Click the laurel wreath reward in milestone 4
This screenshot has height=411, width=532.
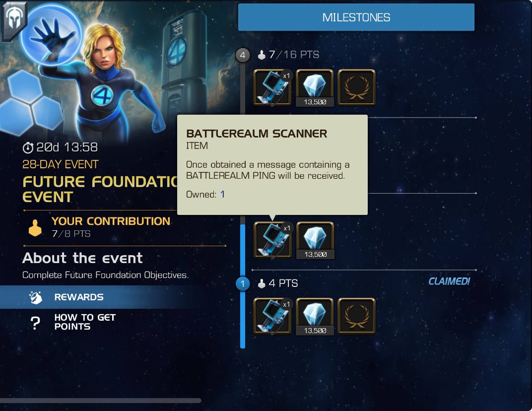click(x=356, y=87)
